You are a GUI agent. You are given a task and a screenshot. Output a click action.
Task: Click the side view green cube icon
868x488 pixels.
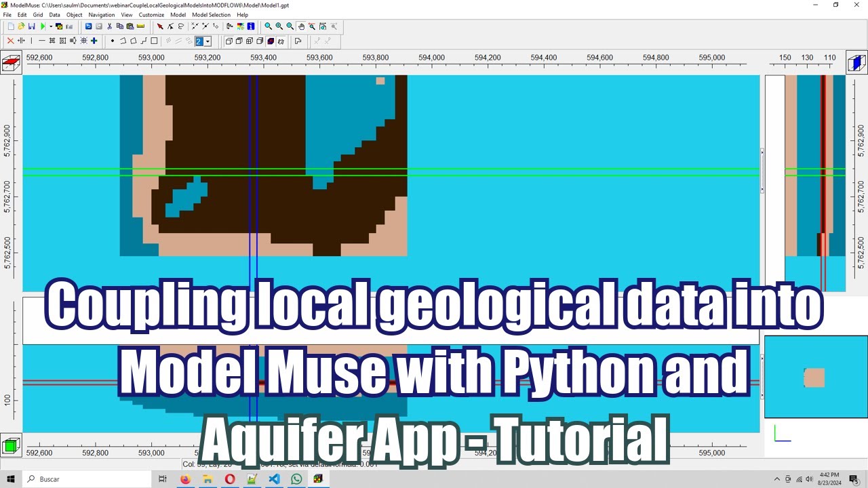pos(10,445)
